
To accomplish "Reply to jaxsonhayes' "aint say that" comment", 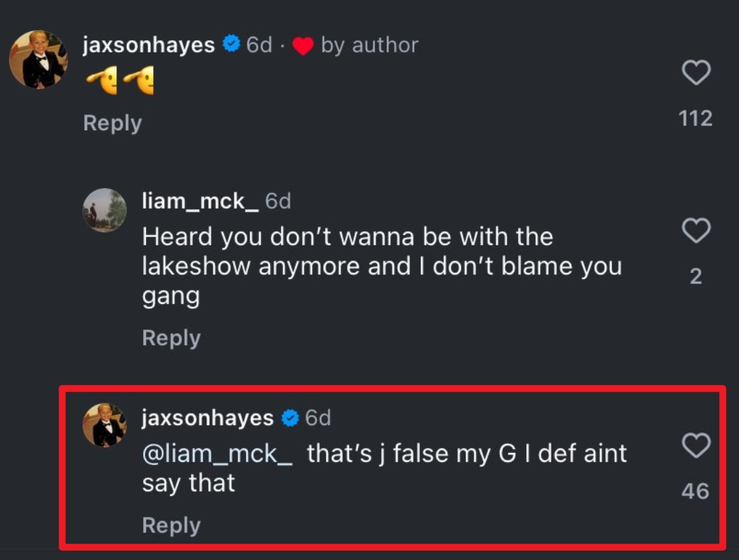I will (x=171, y=525).
